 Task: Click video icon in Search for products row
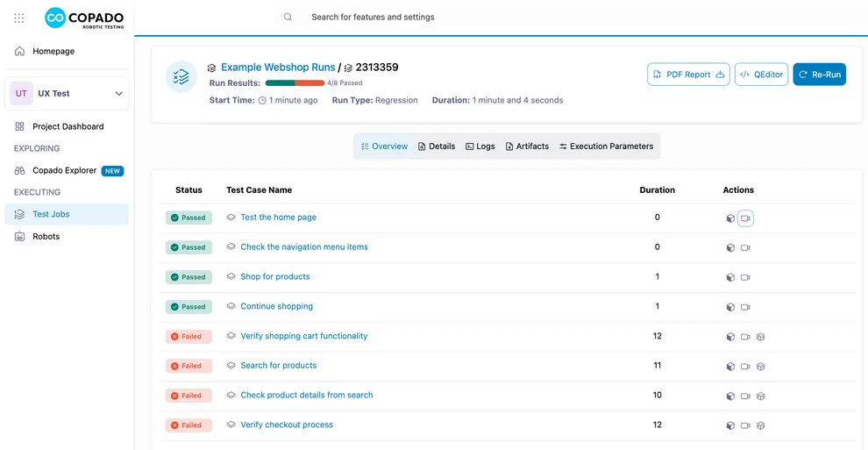745,367
